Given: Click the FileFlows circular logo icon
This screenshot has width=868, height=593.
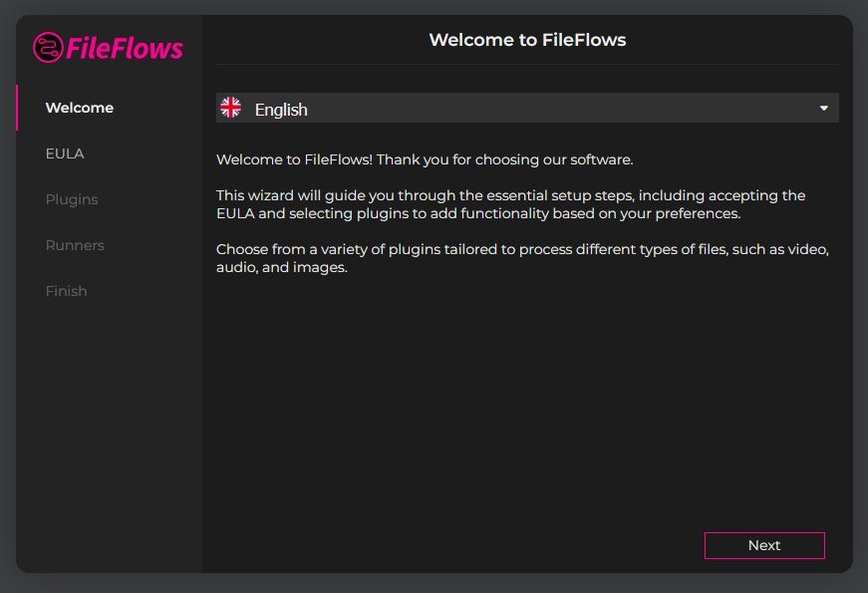Looking at the screenshot, I should click(48, 48).
